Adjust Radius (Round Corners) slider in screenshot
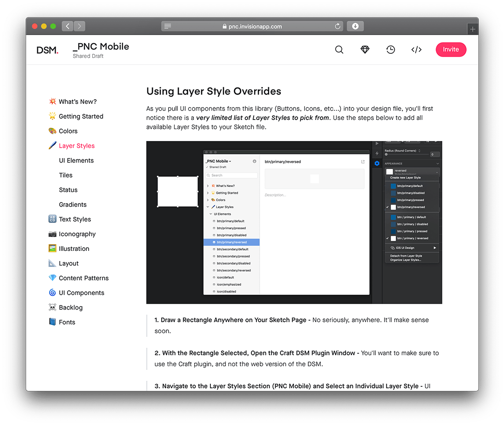Viewport: 504px width, 425px height. click(407, 155)
